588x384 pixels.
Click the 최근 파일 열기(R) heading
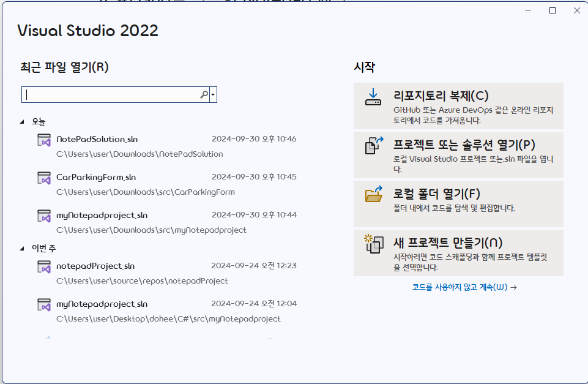64,67
